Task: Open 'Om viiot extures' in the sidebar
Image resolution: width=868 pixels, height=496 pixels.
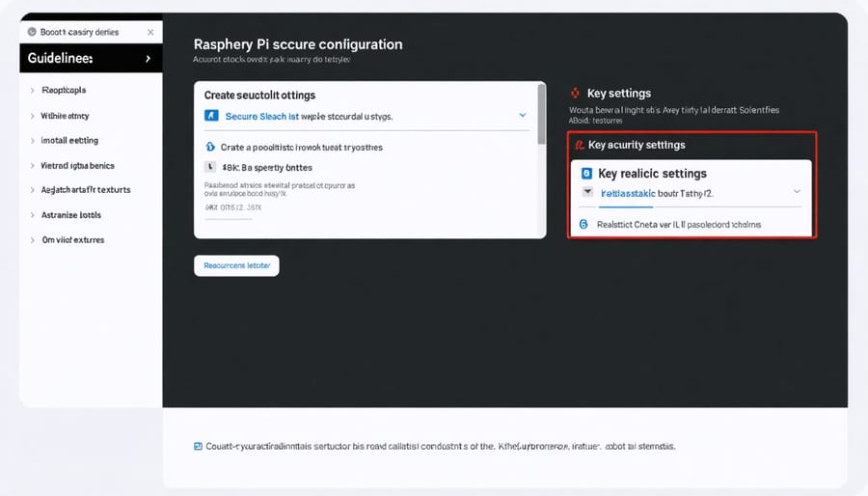Action: click(x=73, y=239)
